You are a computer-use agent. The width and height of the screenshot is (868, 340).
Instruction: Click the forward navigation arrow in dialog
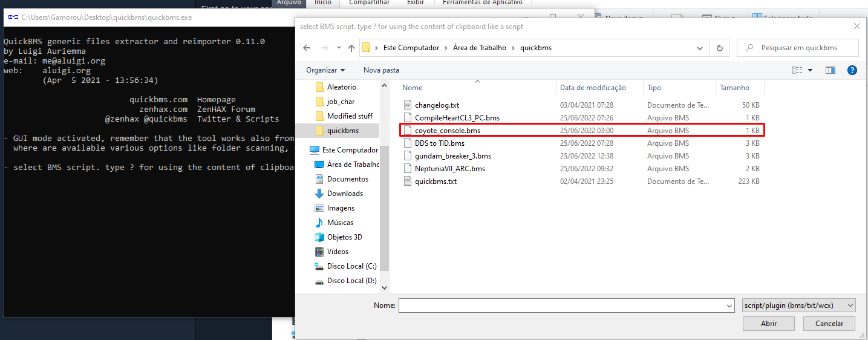coord(324,48)
